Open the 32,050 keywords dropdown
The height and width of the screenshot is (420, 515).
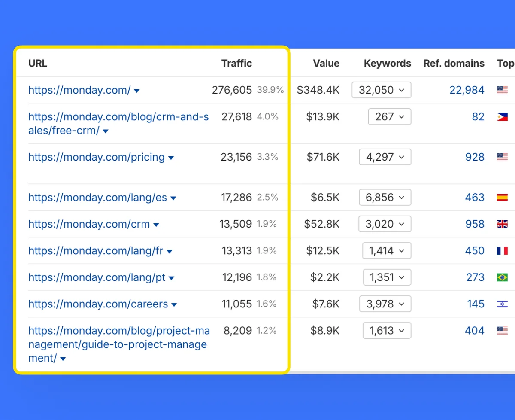[x=381, y=90]
